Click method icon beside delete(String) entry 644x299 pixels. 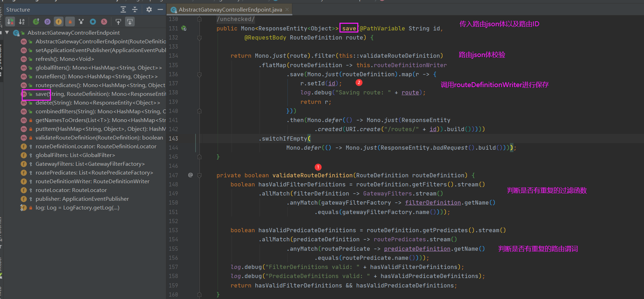pyautogui.click(x=24, y=103)
